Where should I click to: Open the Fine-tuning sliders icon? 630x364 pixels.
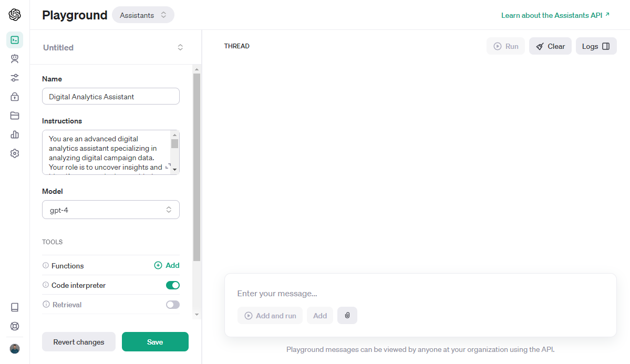[15, 78]
